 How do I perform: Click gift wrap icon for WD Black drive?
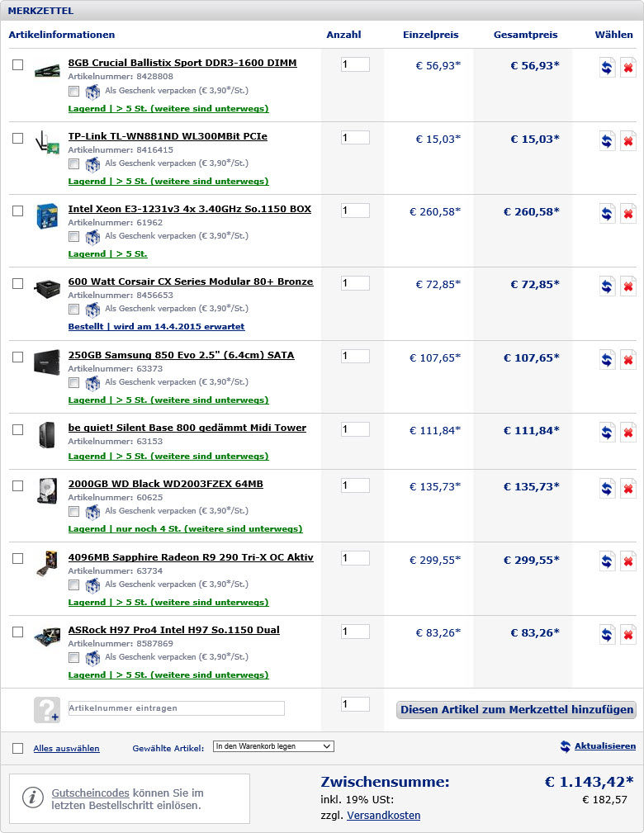92,512
